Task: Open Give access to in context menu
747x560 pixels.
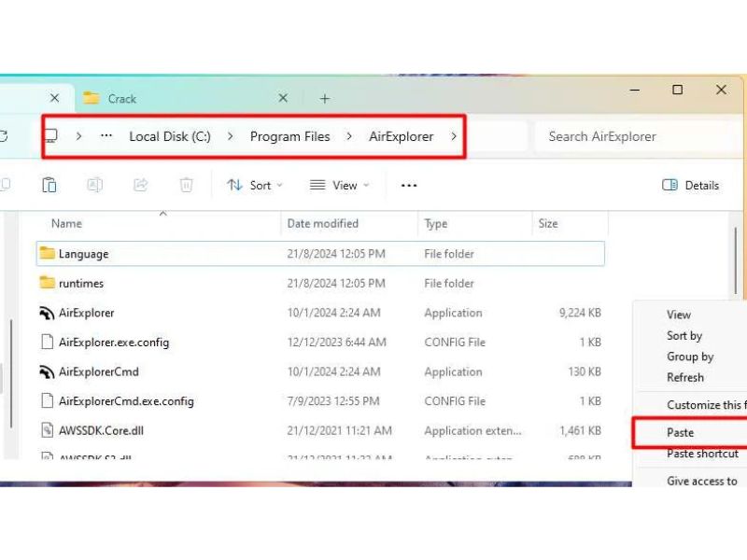Action: (x=702, y=482)
